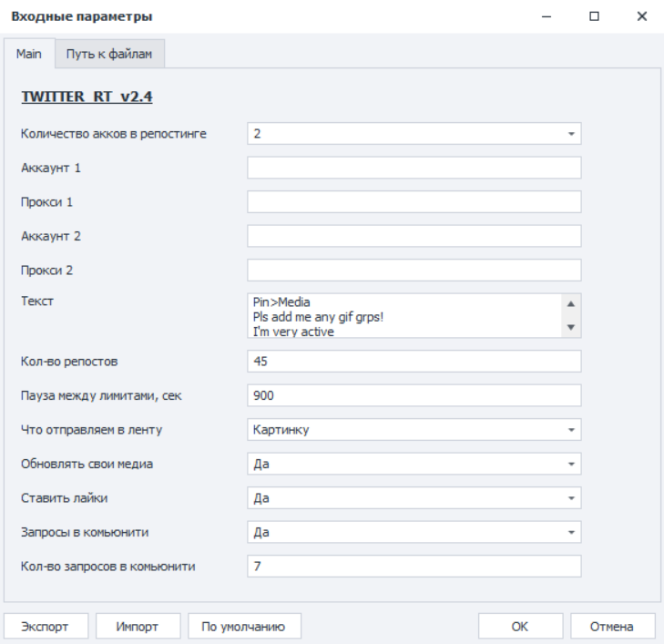664x644 pixels.
Task: Expand Обновлять свои медиа dropdown
Action: point(414,464)
